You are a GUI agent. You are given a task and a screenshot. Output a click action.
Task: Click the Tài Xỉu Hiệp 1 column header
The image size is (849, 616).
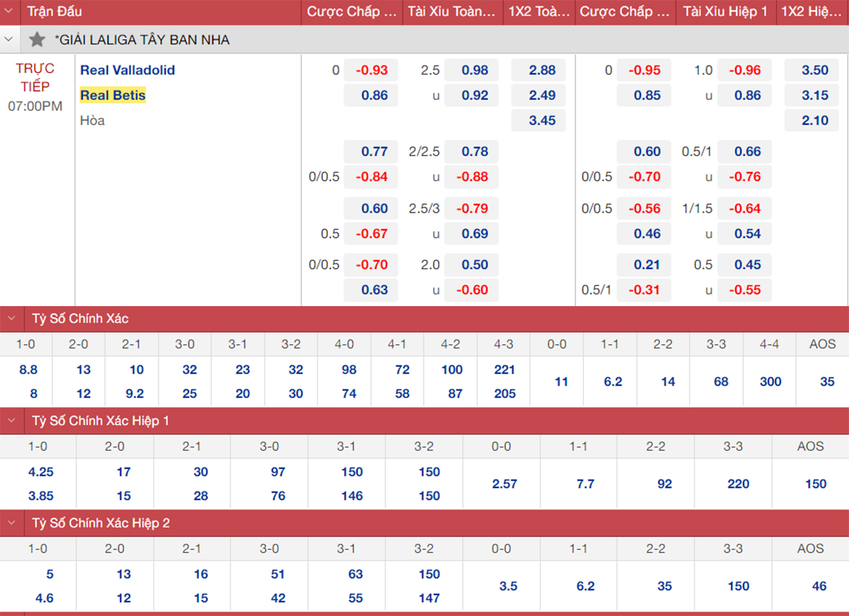[725, 12]
